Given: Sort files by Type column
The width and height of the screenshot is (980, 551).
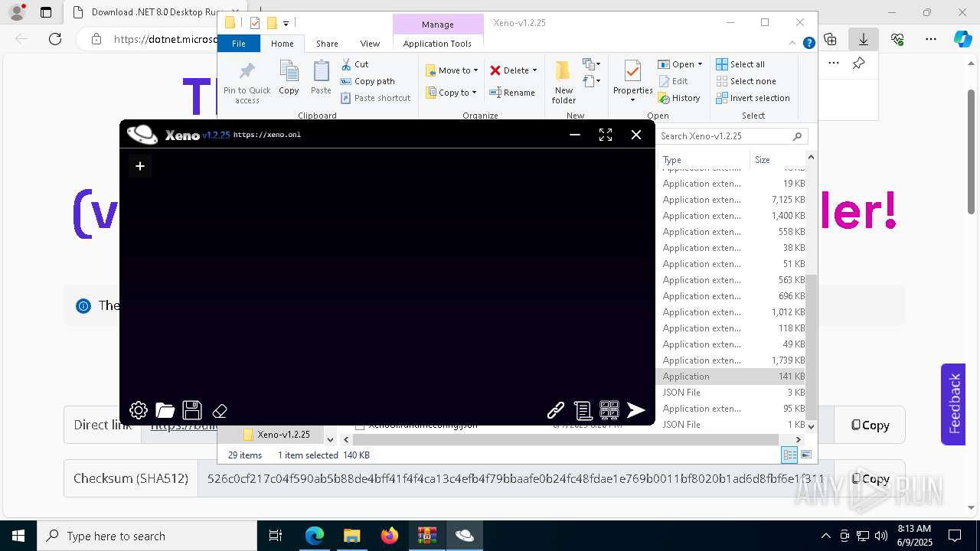Looking at the screenshot, I should tap(672, 160).
